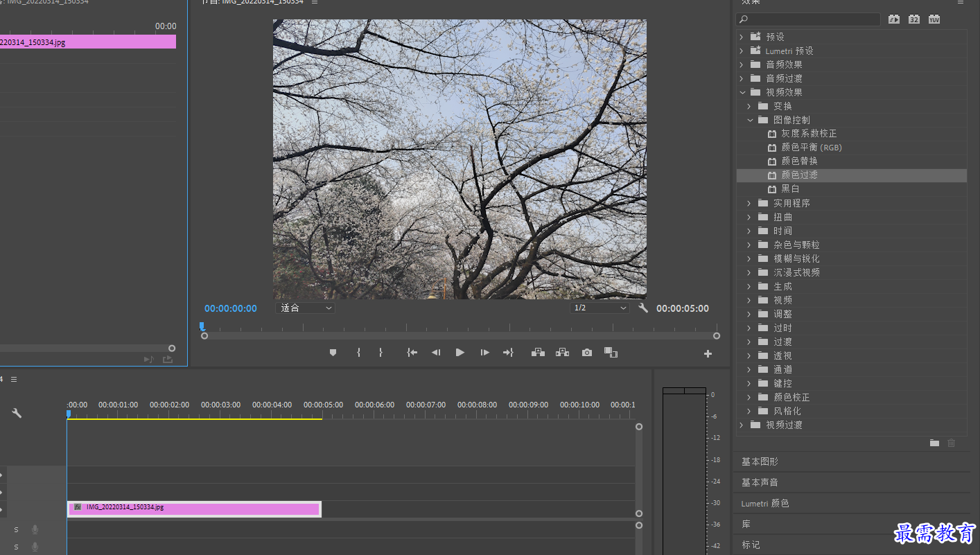This screenshot has height=555, width=980.
Task: Click the Effects search field
Action: pyautogui.click(x=808, y=19)
